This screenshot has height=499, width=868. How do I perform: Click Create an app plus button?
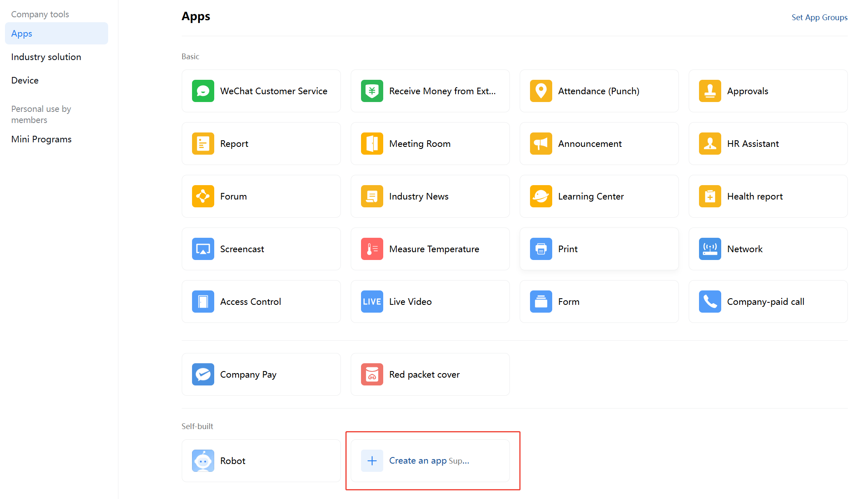[x=372, y=461]
